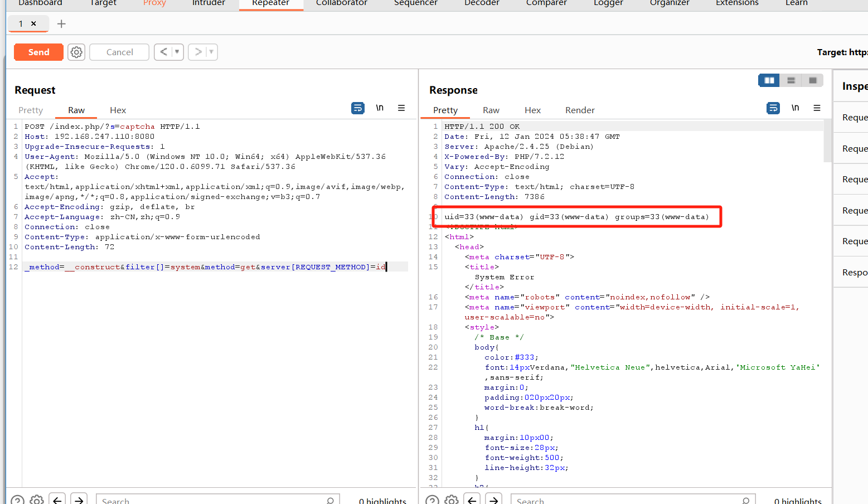The image size is (868, 504).
Task: Switch Response view to Raw
Action: pyautogui.click(x=491, y=110)
